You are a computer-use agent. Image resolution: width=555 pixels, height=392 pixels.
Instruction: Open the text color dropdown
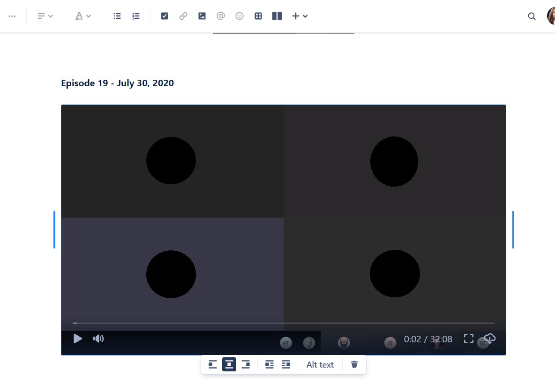[x=83, y=16]
